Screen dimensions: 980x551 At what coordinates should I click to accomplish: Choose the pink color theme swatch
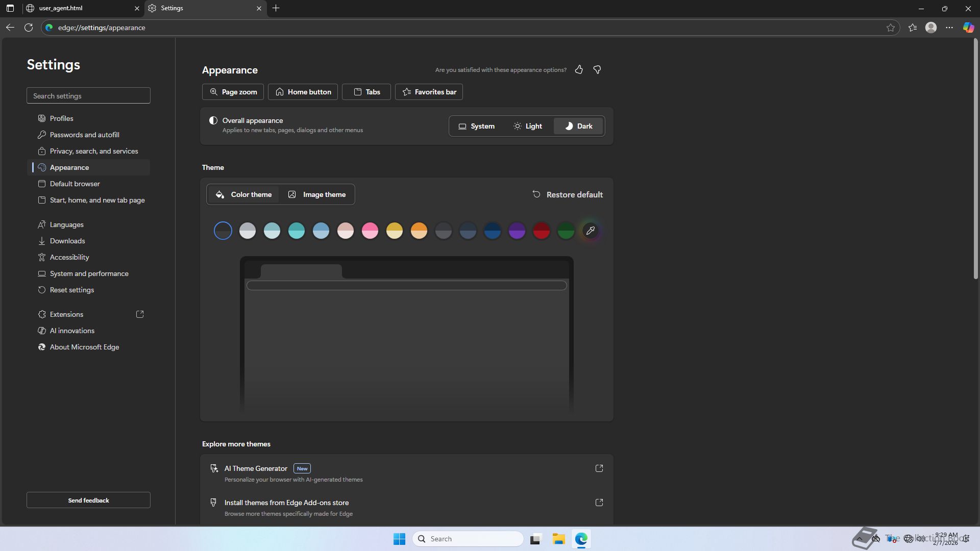(370, 231)
